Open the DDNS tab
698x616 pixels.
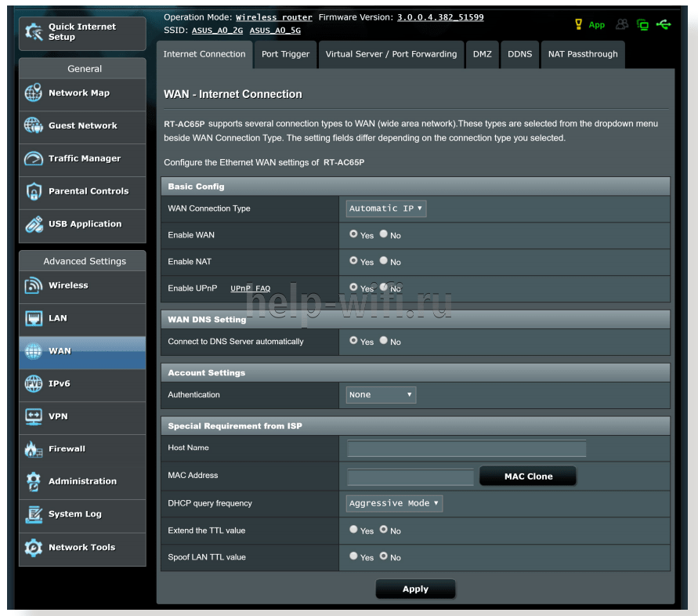(519, 54)
